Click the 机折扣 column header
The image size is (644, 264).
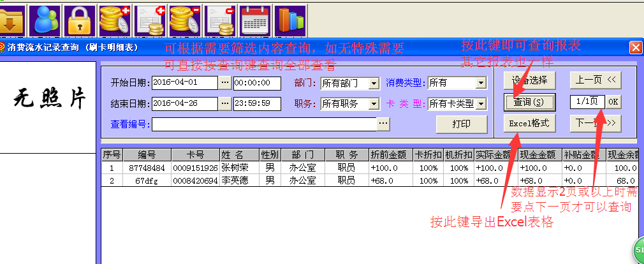[458, 155]
